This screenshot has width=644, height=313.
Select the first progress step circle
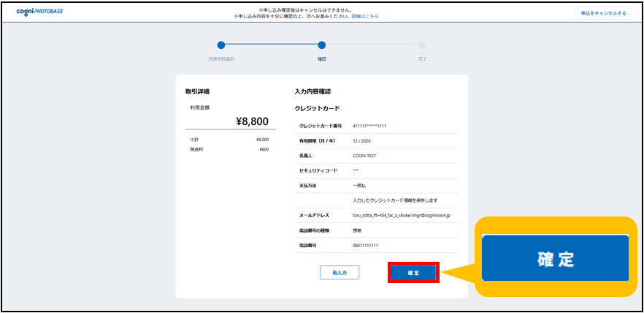coord(221,45)
